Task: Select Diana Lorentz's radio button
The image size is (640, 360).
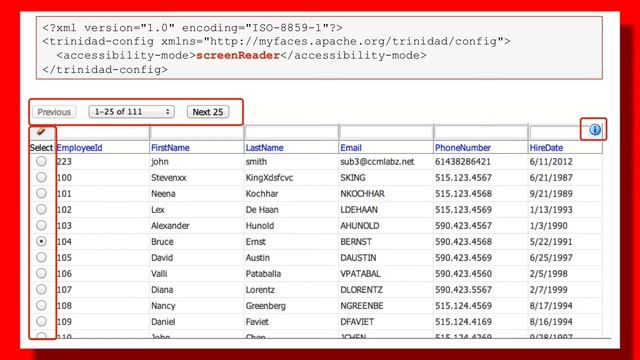Action: tap(41, 289)
